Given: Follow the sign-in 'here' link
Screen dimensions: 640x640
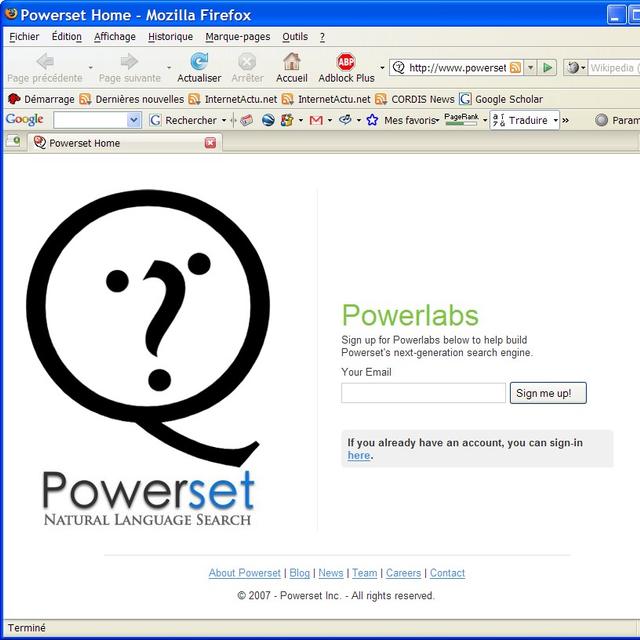Looking at the screenshot, I should pos(359,456).
